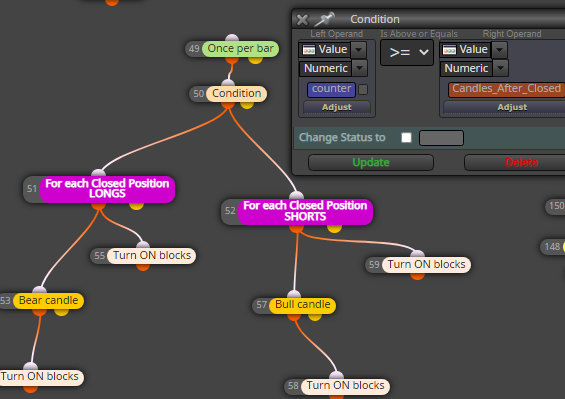The width and height of the screenshot is (565, 399).
Task: Click orange connector of Bull candle block
Action: [294, 317]
